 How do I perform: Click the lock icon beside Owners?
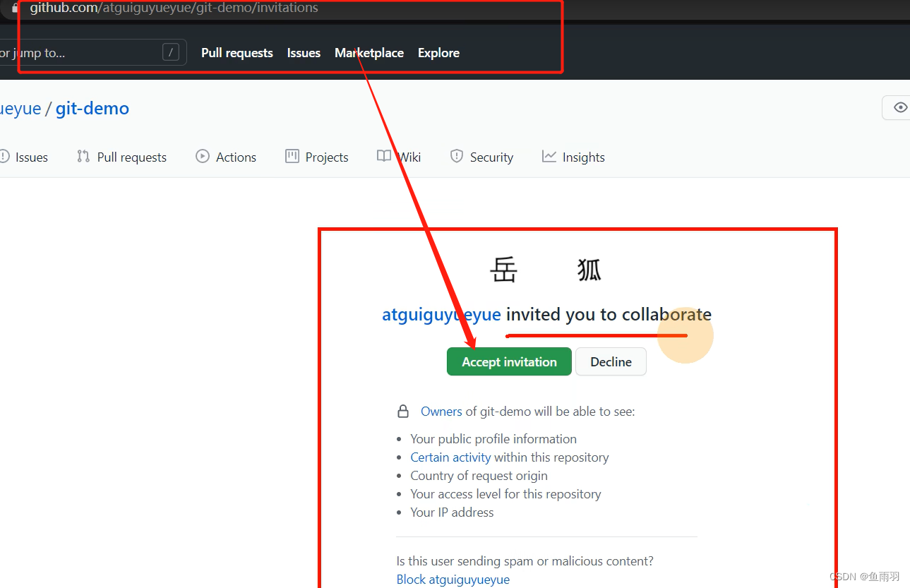tap(403, 411)
